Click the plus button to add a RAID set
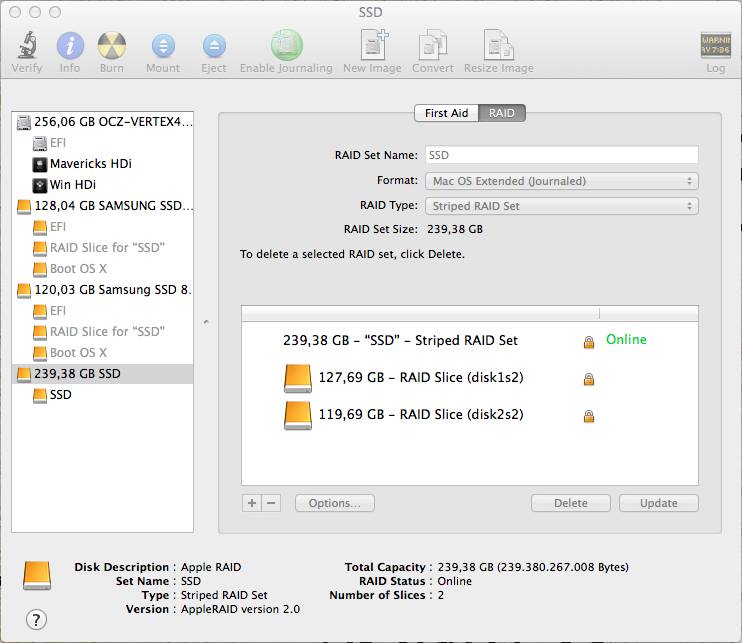 pyautogui.click(x=252, y=503)
